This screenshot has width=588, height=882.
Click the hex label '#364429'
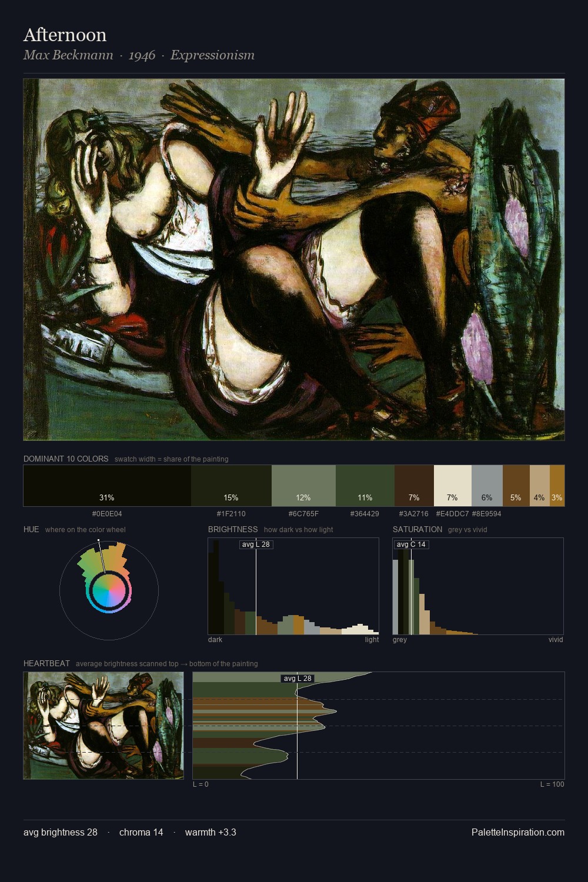coord(365,514)
